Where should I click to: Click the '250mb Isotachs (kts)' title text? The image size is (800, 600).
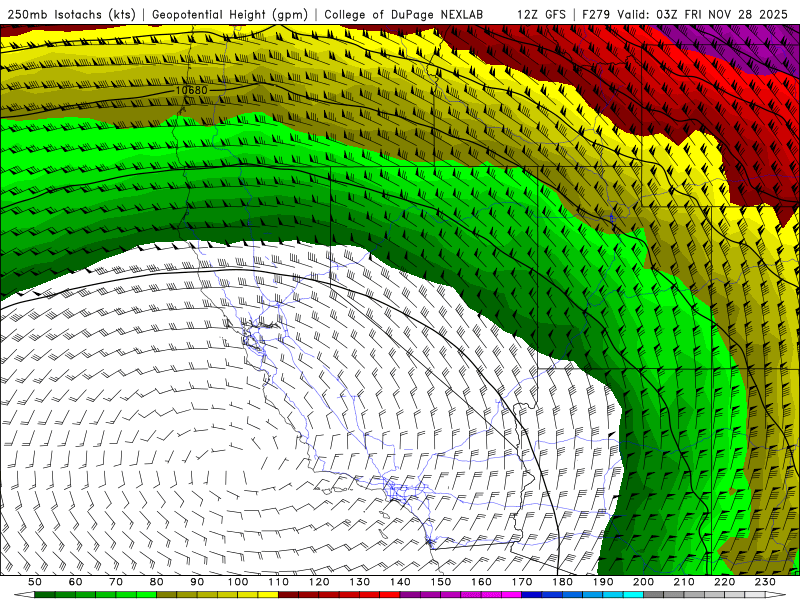pos(72,14)
